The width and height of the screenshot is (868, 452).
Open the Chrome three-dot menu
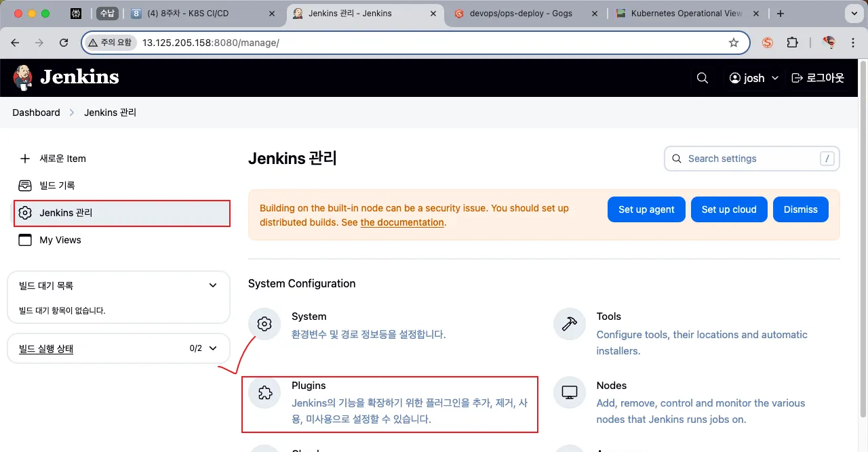[x=853, y=43]
